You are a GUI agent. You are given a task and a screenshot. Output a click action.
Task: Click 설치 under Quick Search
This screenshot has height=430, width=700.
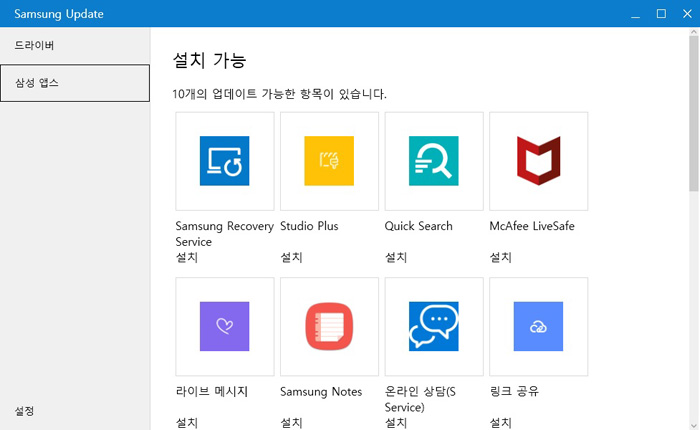[x=396, y=257]
